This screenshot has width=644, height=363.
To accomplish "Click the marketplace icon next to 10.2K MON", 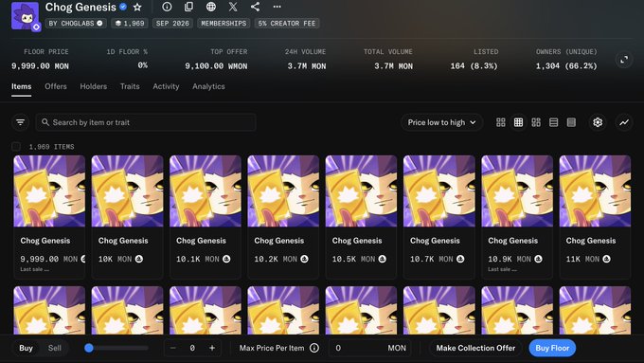I will pos(304,259).
